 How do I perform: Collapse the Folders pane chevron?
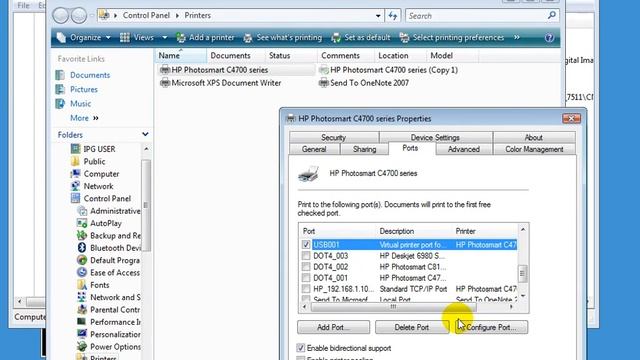(x=145, y=134)
